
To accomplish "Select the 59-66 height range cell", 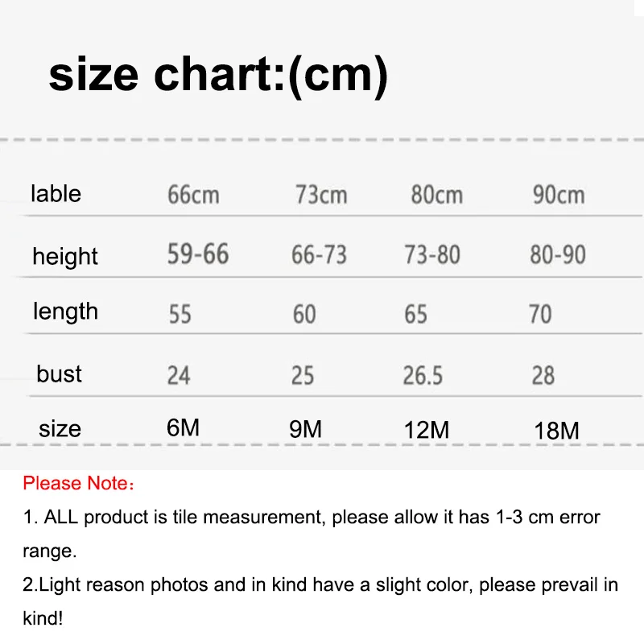I will pyautogui.click(x=198, y=255).
